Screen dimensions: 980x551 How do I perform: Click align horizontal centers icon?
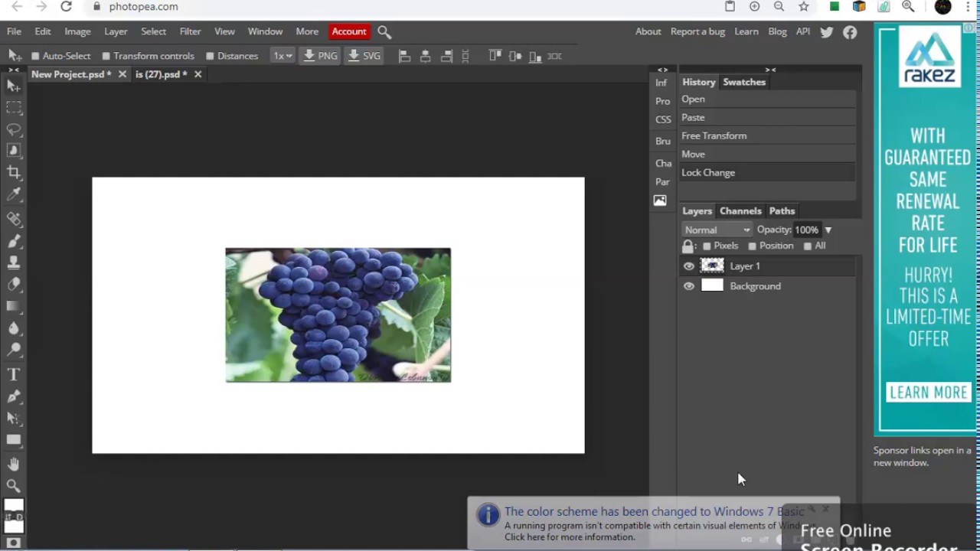(x=426, y=56)
